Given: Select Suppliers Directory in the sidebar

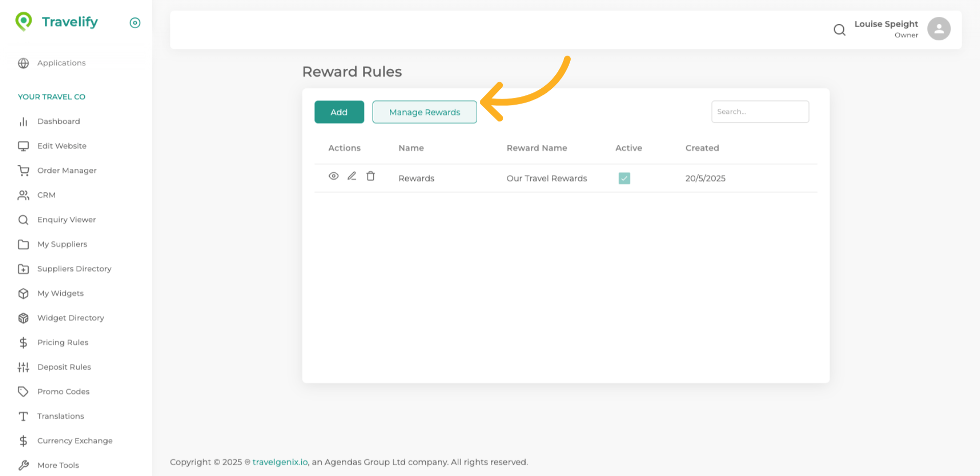Looking at the screenshot, I should pyautogui.click(x=74, y=269).
